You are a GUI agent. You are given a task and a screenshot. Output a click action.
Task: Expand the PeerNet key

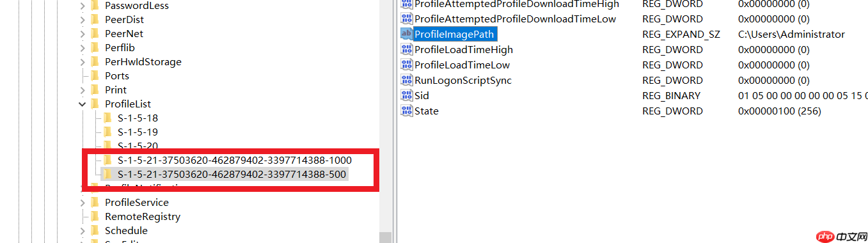[83, 33]
